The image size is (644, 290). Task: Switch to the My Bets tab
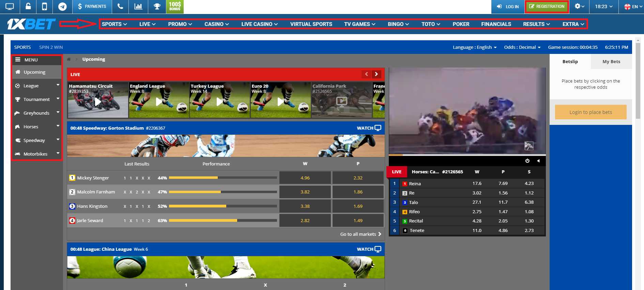tap(611, 61)
